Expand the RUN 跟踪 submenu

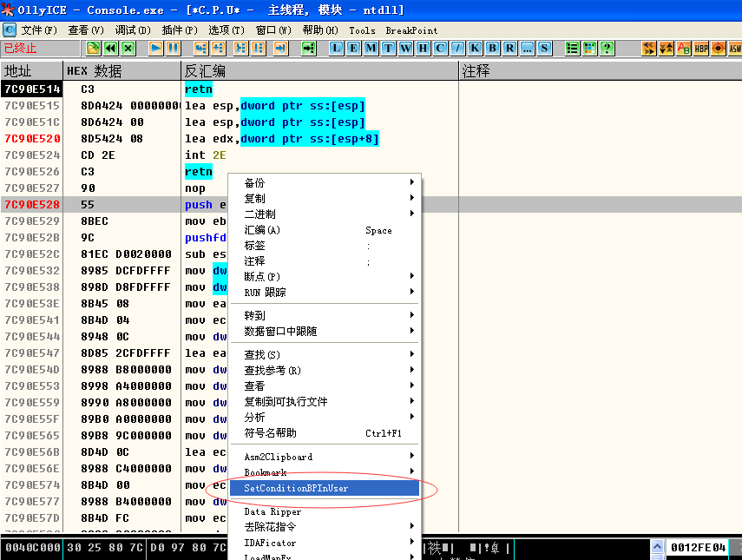click(325, 292)
